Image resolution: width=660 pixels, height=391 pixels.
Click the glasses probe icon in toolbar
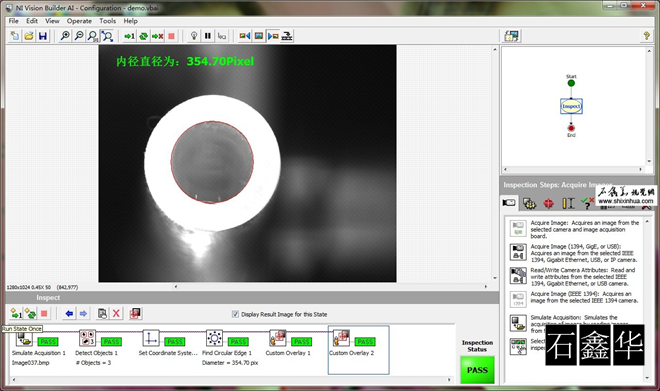[222, 36]
